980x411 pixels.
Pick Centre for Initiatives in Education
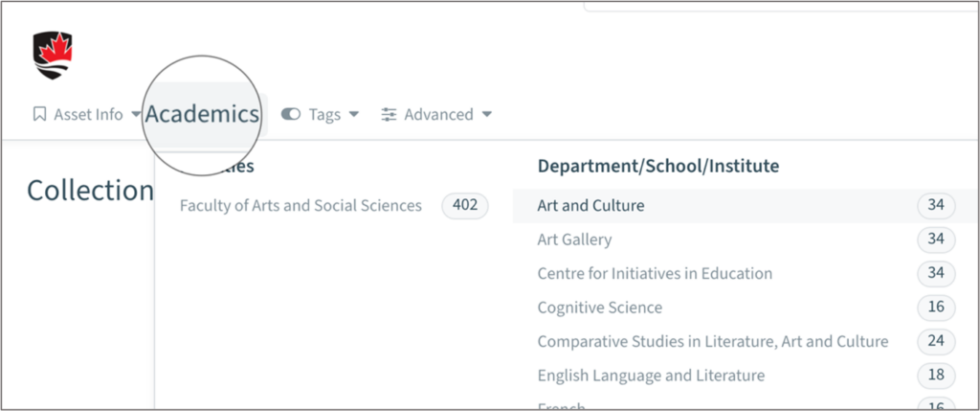[655, 273]
